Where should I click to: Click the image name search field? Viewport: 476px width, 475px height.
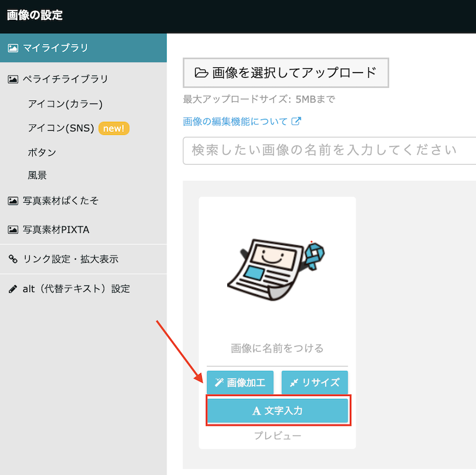[x=327, y=149]
